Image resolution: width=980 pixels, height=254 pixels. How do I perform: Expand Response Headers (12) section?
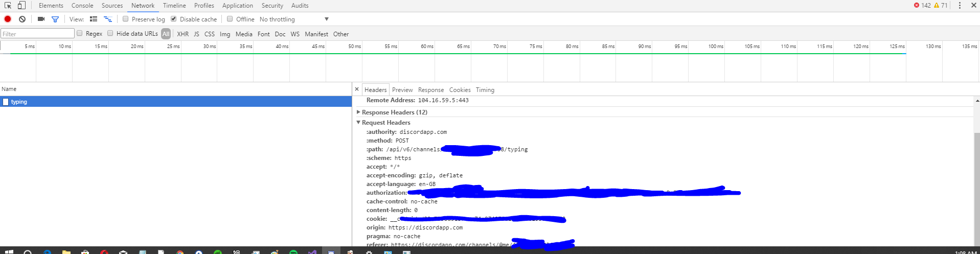[394, 112]
